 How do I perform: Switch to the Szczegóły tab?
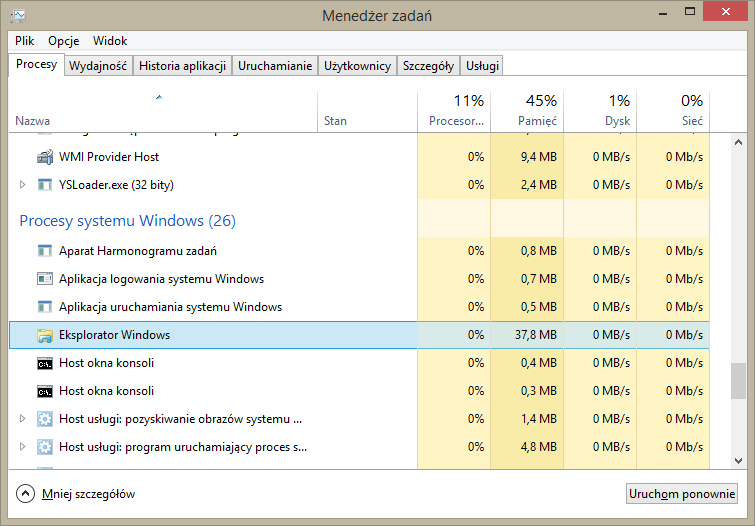click(428, 66)
